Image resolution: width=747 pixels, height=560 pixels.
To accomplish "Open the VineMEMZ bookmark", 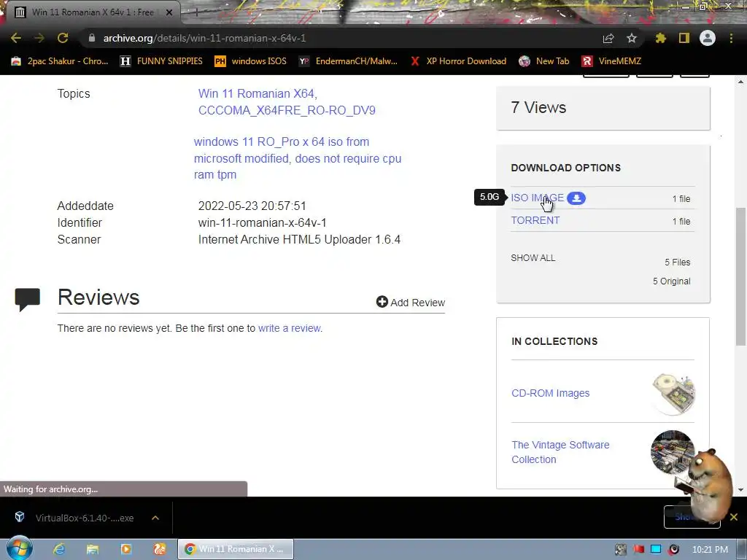I will click(x=611, y=61).
